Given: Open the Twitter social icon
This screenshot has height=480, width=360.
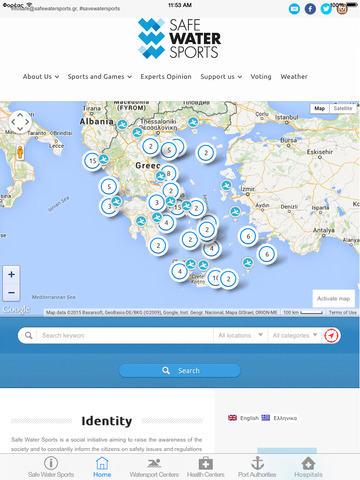Looking at the screenshot, I should pos(326,9).
